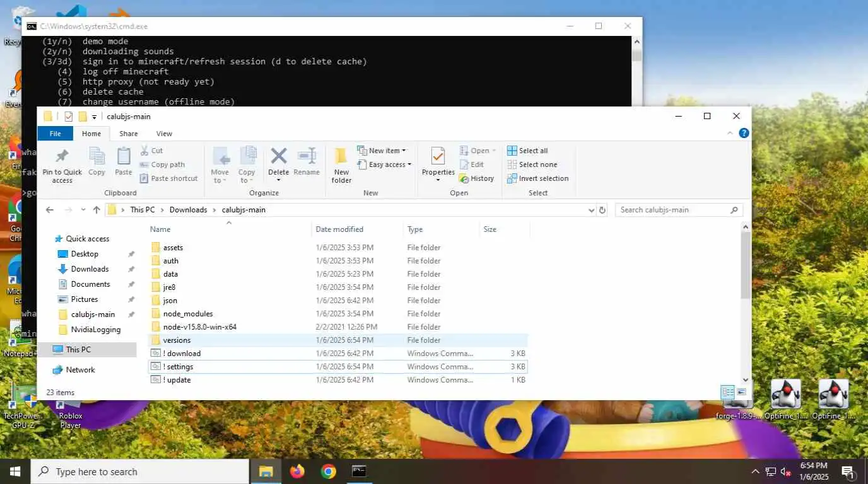The width and height of the screenshot is (868, 484).
Task: Create a New folder from ribbon
Action: pos(341,166)
